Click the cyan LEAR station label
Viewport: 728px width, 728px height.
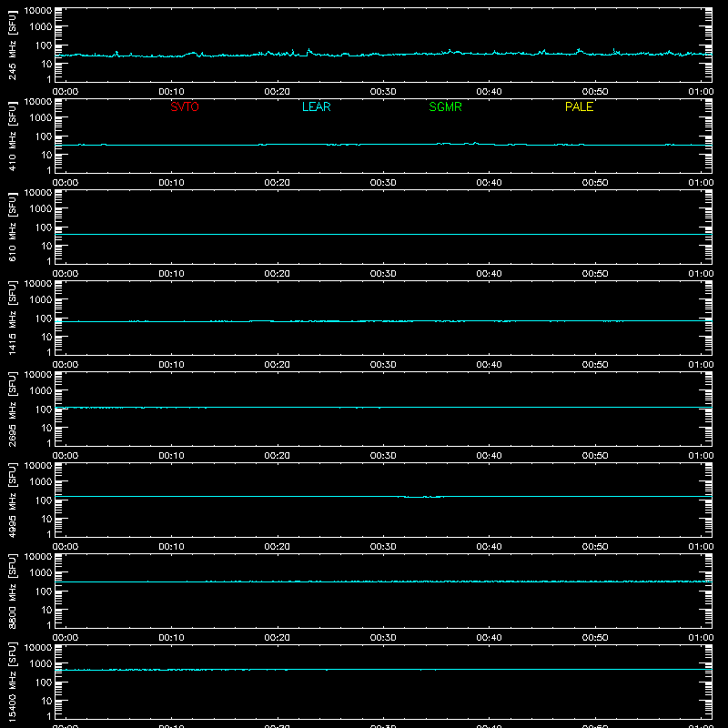(316, 106)
